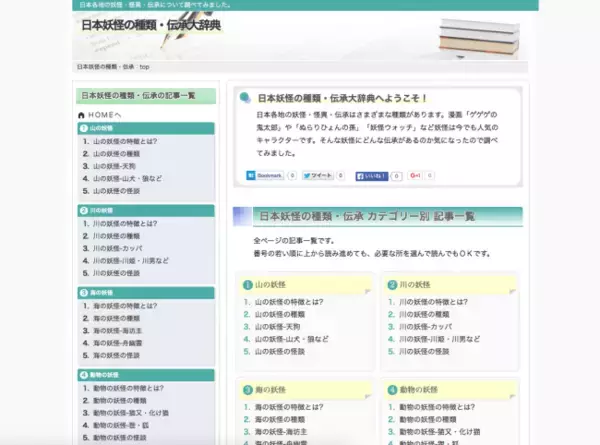
Task: Click the Hatena Bookmark share button
Action: (x=265, y=176)
